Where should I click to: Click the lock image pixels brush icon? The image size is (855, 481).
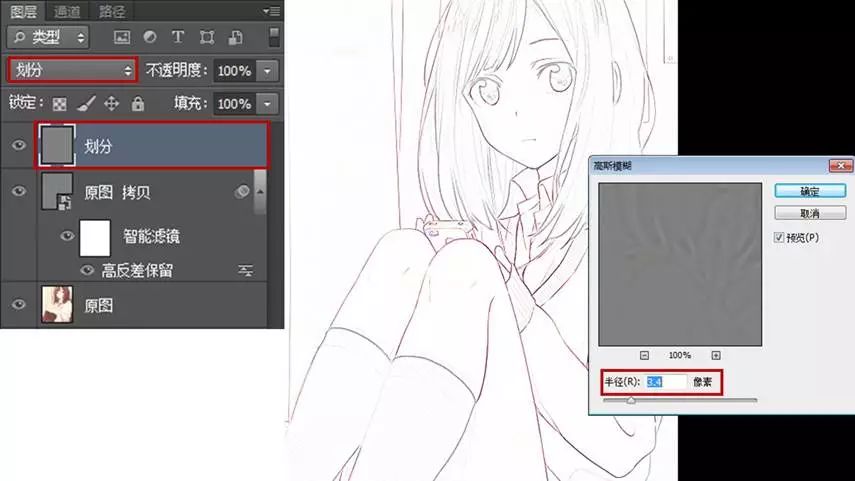click(86, 103)
